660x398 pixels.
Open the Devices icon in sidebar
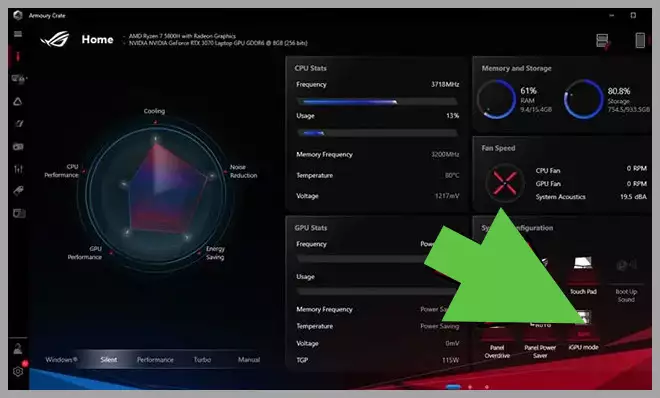[19, 79]
